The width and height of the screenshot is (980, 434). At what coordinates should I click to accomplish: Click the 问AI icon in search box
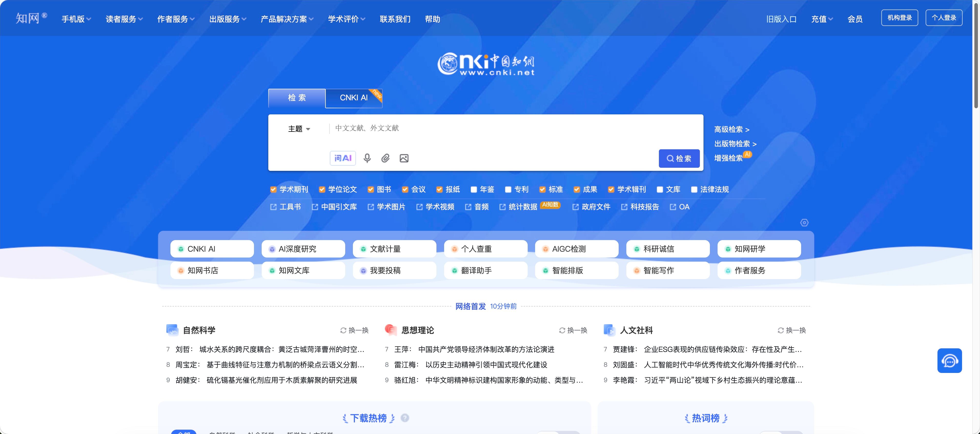pyautogui.click(x=343, y=158)
